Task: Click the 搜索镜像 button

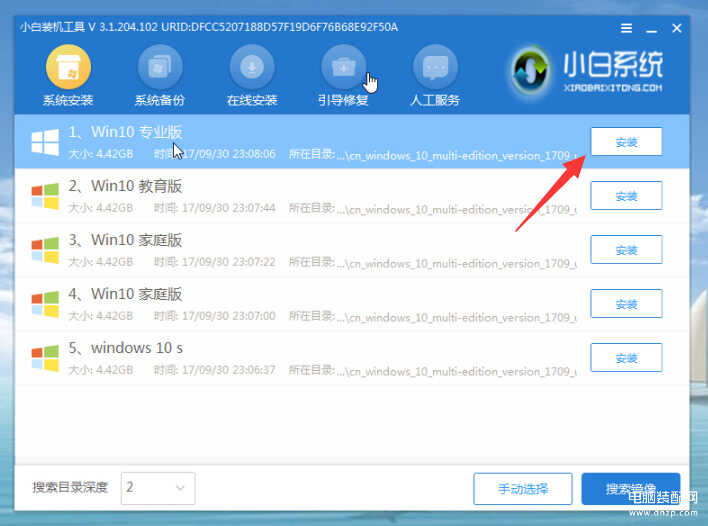Action: coord(631,489)
